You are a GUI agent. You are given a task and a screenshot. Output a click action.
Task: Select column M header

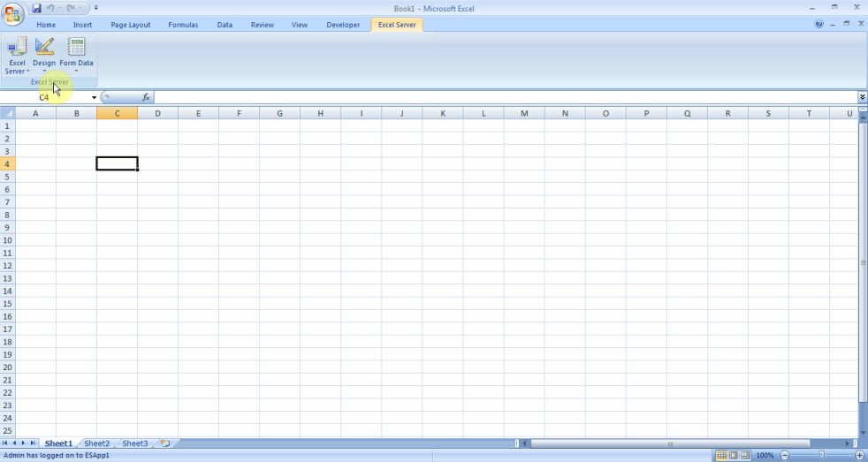coord(524,113)
